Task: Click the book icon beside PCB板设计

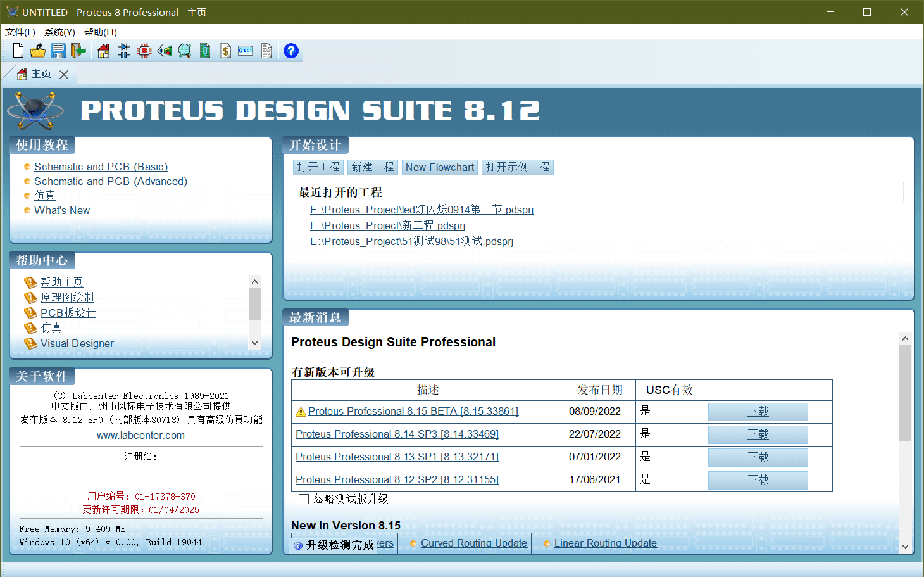Action: click(x=30, y=313)
